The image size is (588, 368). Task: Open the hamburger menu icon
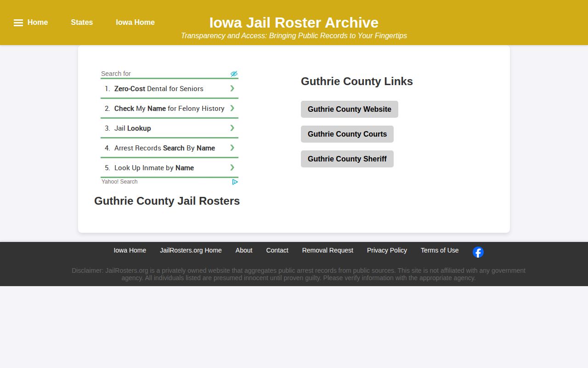pos(18,23)
